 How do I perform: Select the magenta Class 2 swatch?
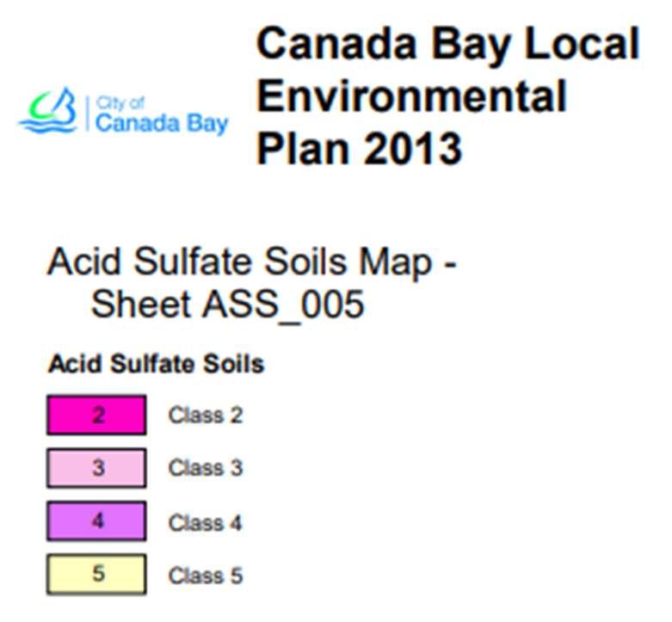96,415
